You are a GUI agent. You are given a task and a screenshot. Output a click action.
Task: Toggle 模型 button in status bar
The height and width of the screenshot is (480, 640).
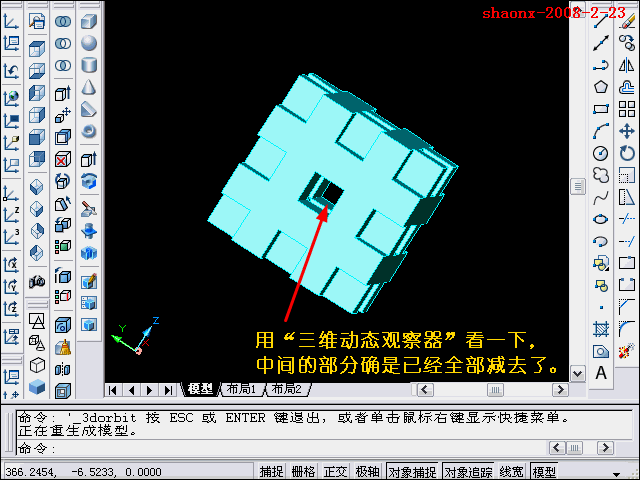(544, 471)
